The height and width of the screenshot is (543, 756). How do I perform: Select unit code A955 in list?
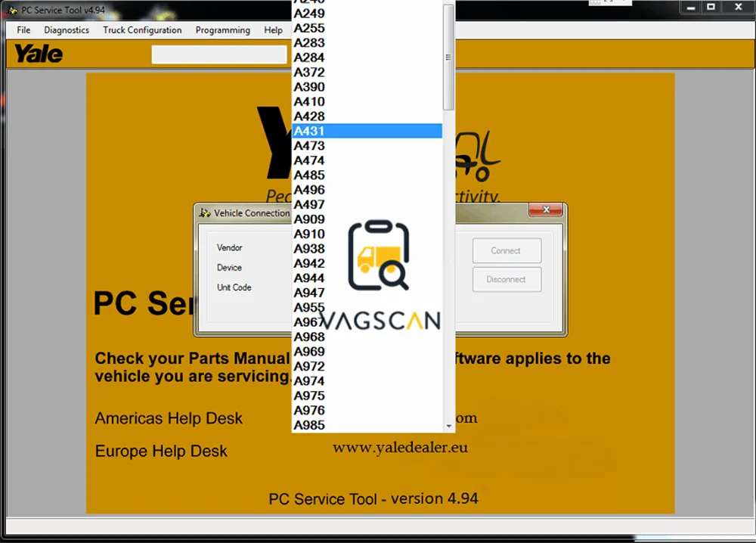coord(367,308)
